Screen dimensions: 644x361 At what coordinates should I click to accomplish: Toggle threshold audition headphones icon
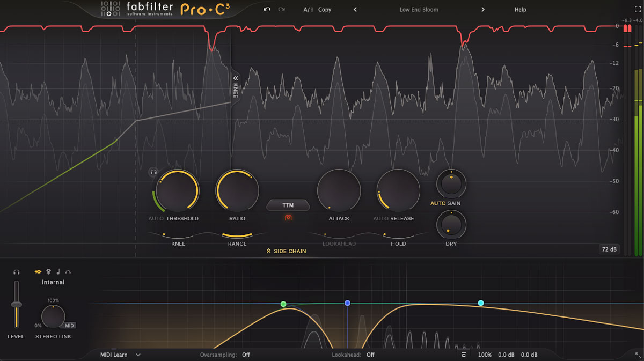[x=153, y=172]
